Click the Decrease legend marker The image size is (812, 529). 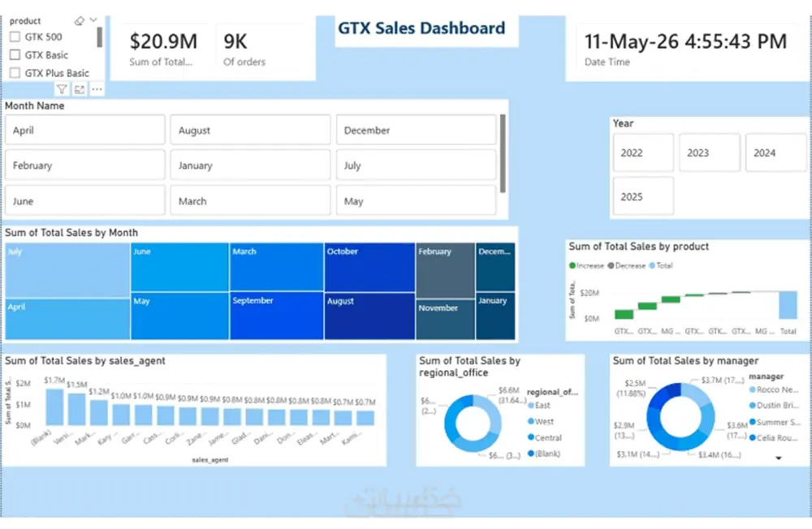click(611, 265)
